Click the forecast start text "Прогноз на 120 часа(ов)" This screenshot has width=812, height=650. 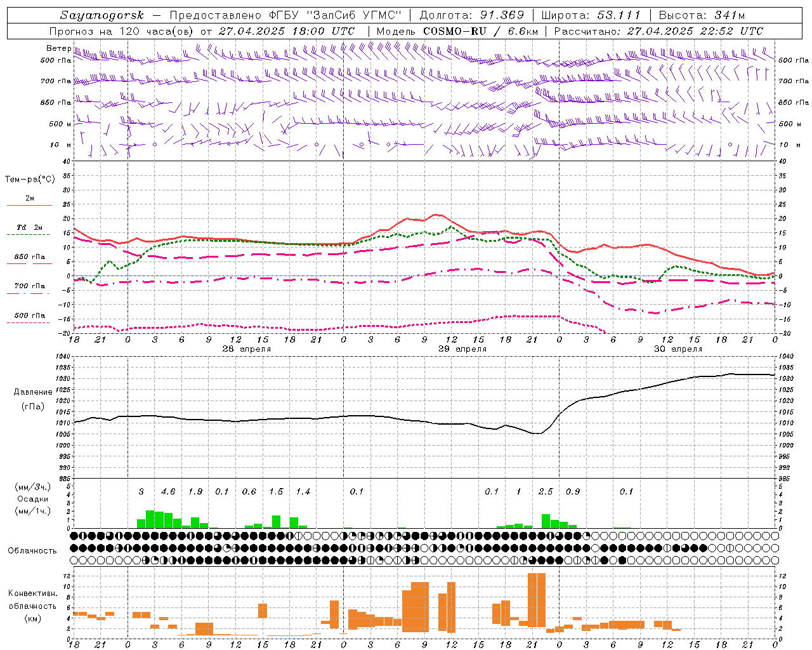pos(122,31)
